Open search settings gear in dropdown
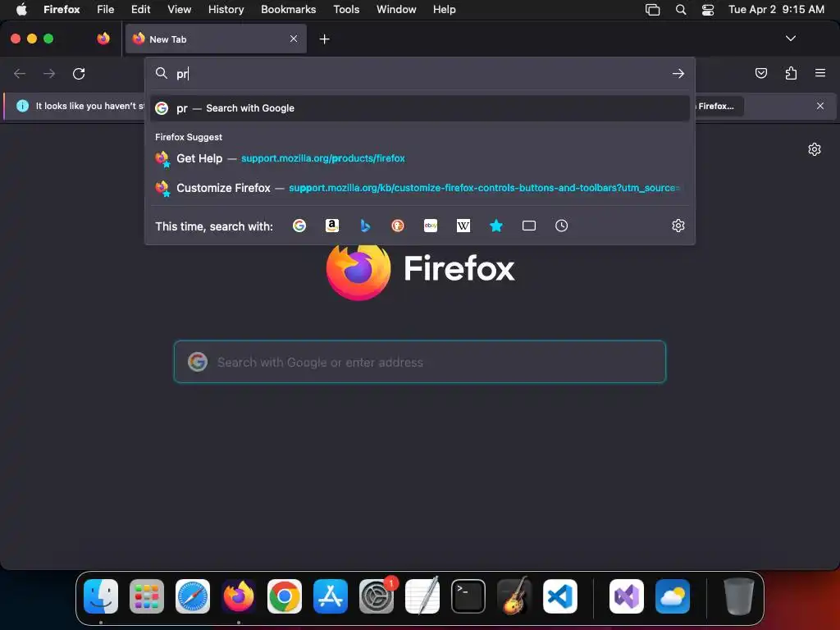 678,226
